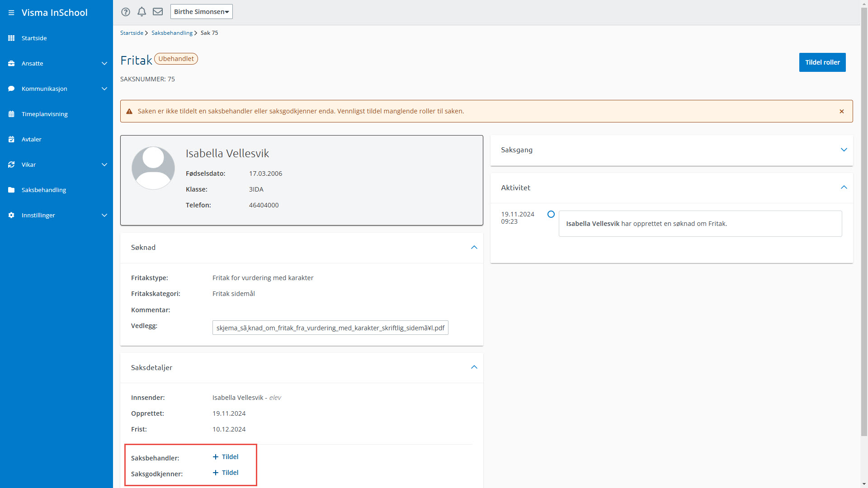Expand the Ansatte sidebar menu
The width and height of the screenshot is (868, 488).
point(104,63)
